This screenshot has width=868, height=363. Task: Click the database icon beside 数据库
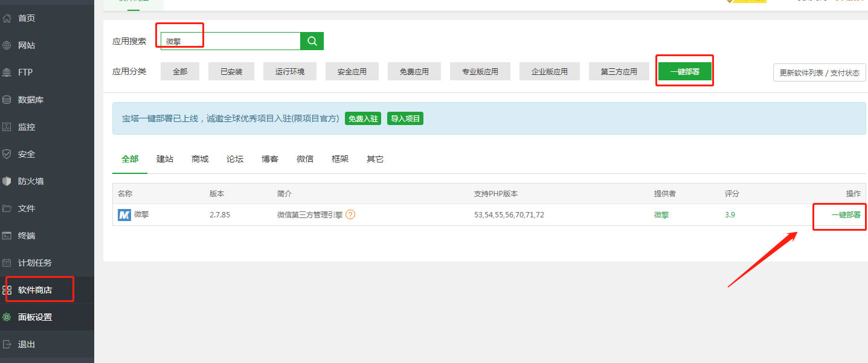click(7, 100)
